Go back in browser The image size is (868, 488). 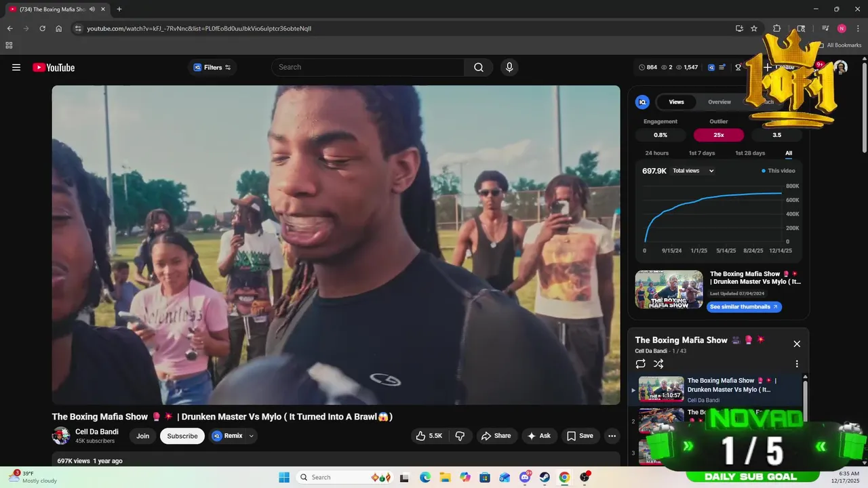(9, 28)
